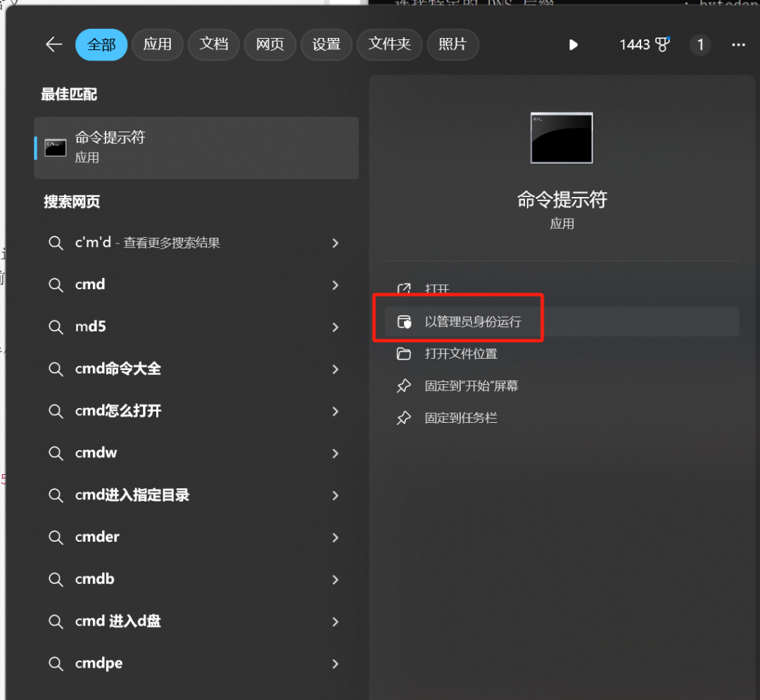
Task: Click the back arrow in search header
Action: pyautogui.click(x=54, y=44)
